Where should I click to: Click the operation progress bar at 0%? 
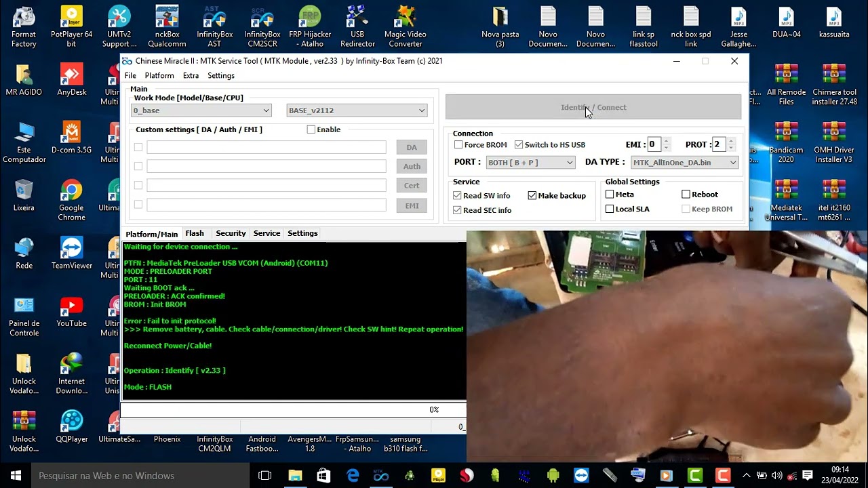click(294, 409)
